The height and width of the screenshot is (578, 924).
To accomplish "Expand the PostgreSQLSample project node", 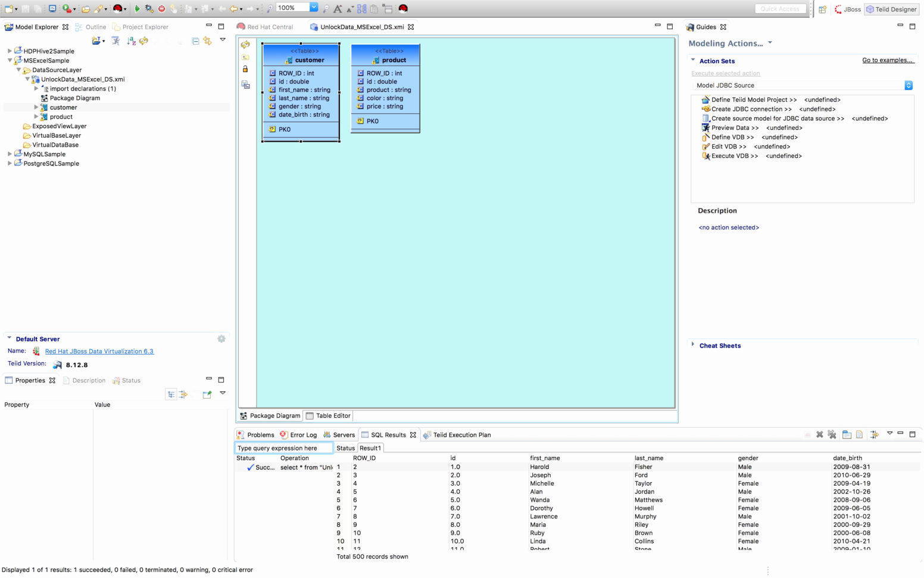I will [x=10, y=163].
